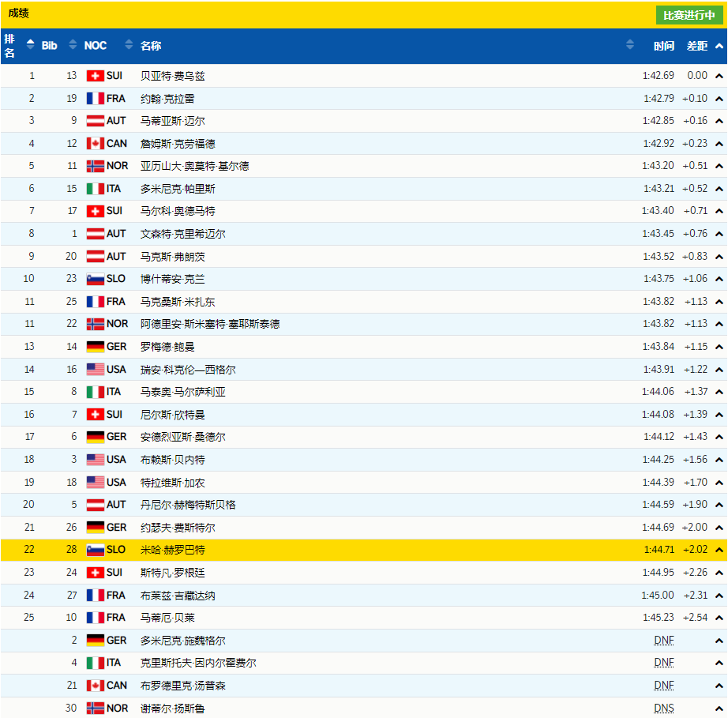
Task: Click the 比赛进行中 status button
Action: coord(689,15)
